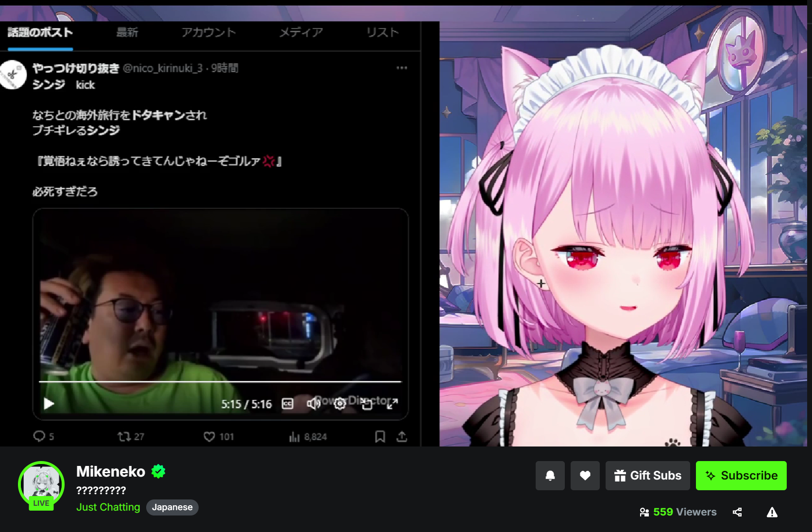The width and height of the screenshot is (812, 532).
Task: Click the share stream icon
Action: [x=737, y=512]
